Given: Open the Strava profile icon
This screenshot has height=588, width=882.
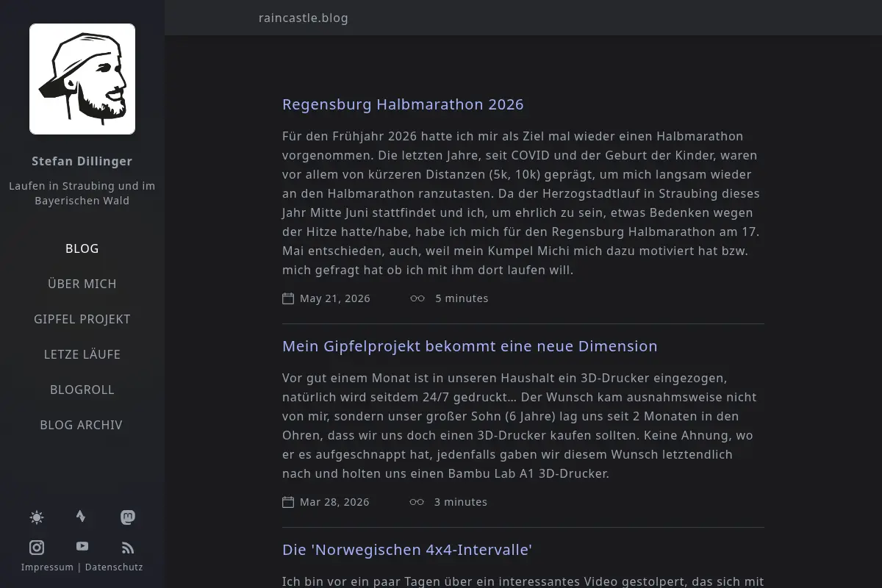Looking at the screenshot, I should click(x=81, y=516).
